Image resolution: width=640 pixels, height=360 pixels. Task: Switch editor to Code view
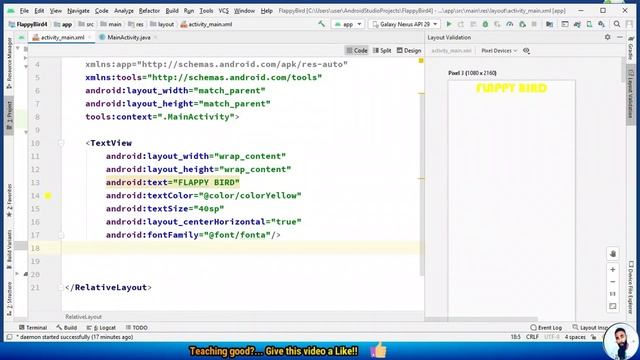pos(357,51)
